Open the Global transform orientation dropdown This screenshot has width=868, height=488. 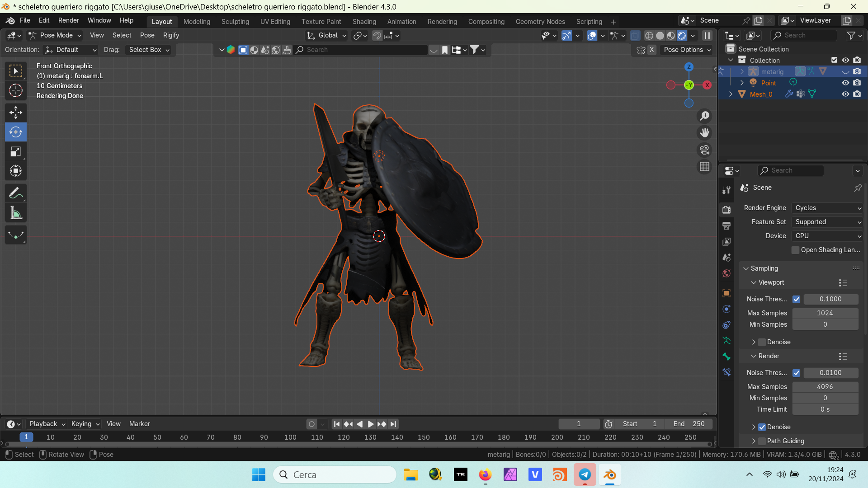(x=326, y=35)
